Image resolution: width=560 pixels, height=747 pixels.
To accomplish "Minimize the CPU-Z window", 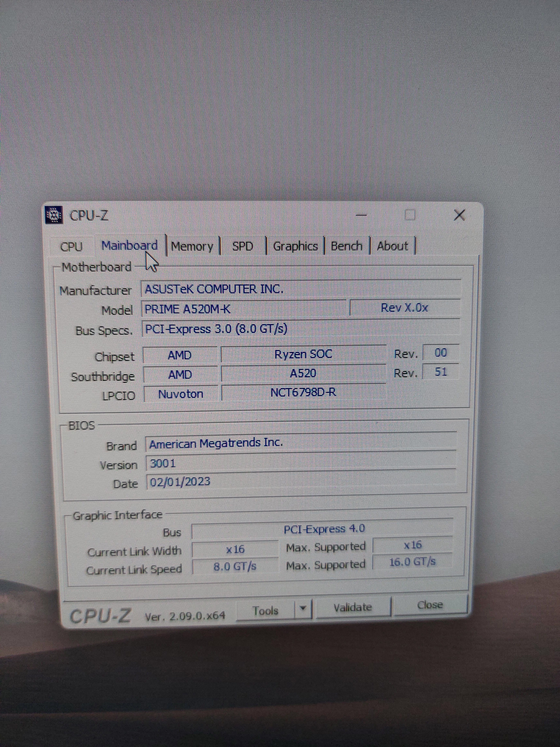I will click(361, 215).
